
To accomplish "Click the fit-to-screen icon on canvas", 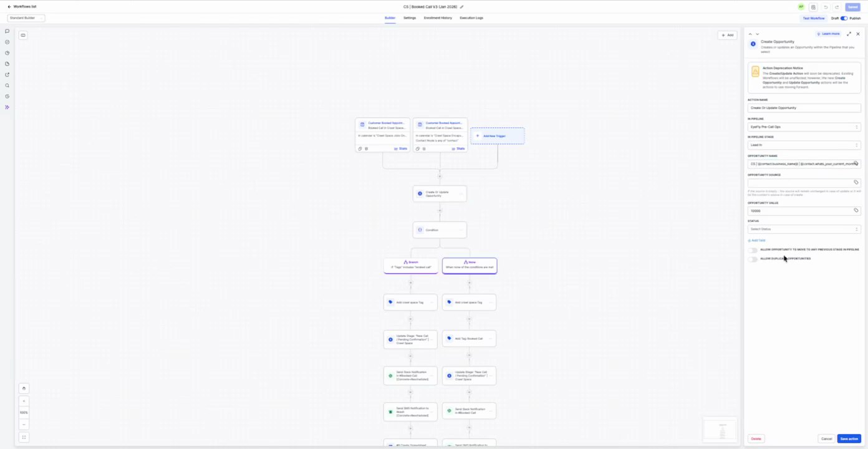I will click(24, 437).
